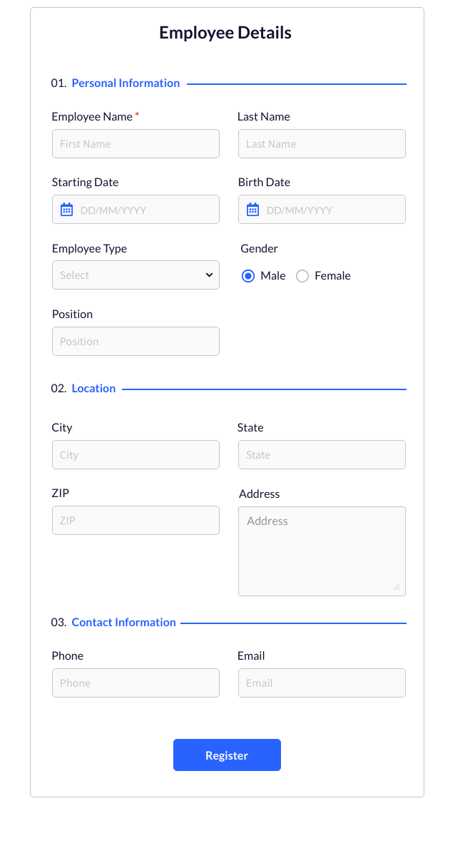Click the Birth Date input
Screen dimensions: 475x868
click(329, 210)
